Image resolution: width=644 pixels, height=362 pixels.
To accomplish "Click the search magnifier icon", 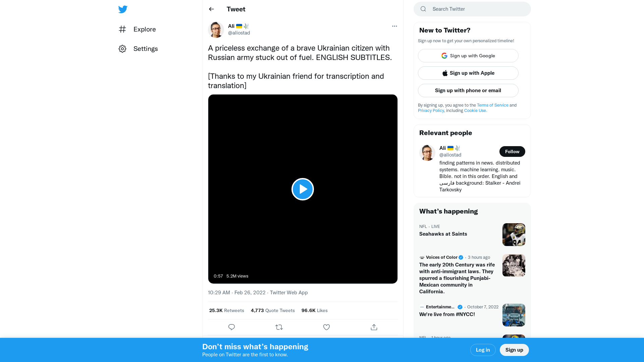I will coord(423,9).
